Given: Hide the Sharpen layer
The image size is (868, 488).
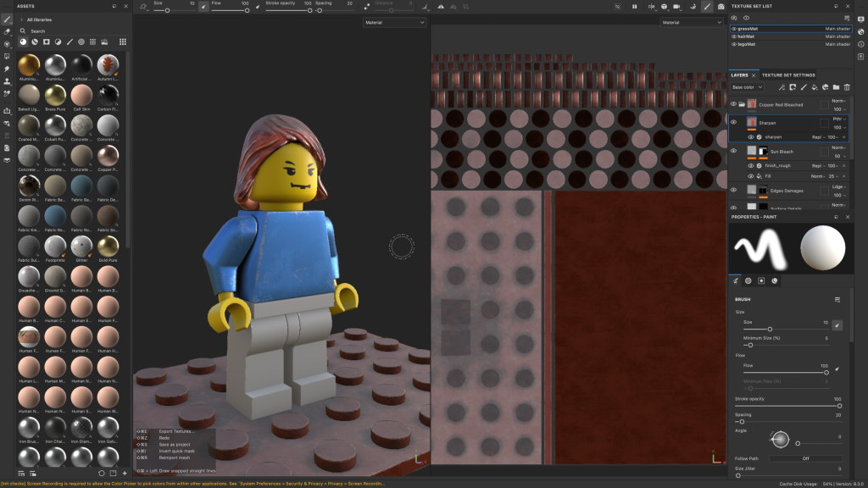Looking at the screenshot, I should point(733,122).
